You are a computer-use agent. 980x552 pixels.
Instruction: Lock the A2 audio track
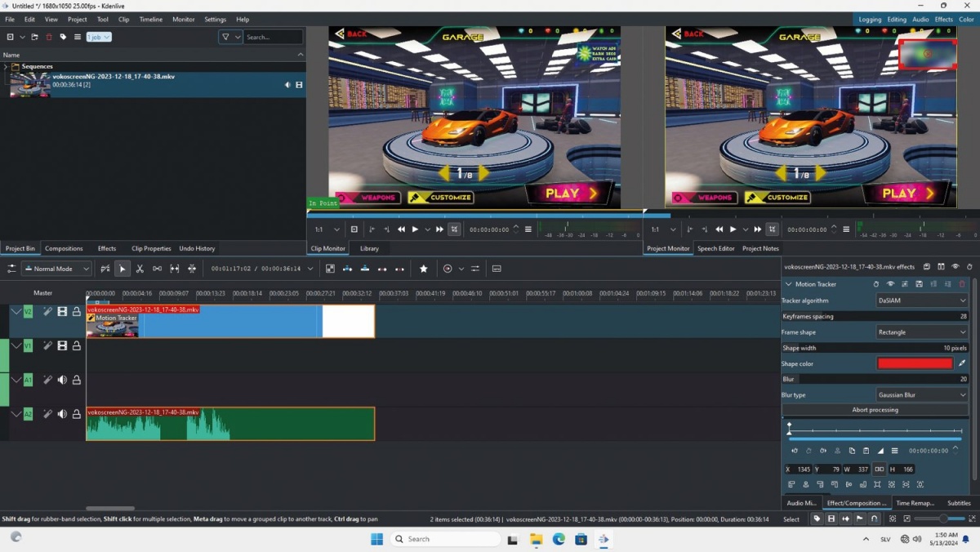point(76,414)
